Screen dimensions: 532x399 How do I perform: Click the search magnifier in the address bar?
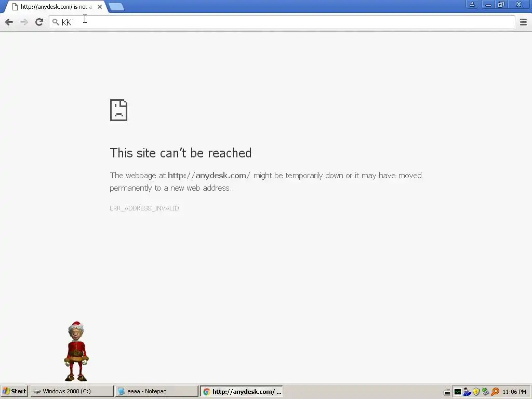pos(56,22)
